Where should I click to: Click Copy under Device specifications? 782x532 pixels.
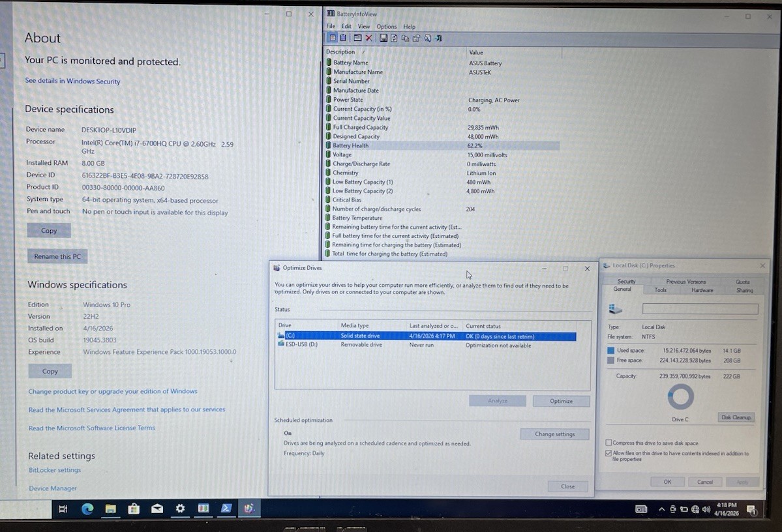(x=49, y=230)
